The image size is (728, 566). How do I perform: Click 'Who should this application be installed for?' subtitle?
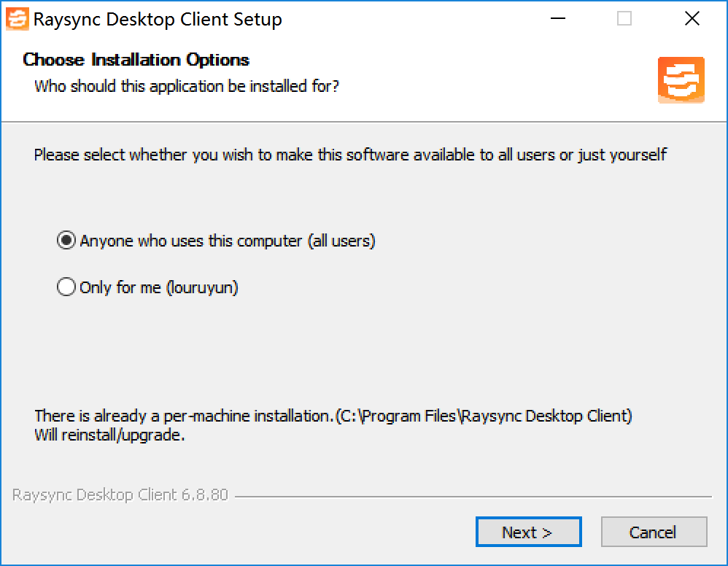(187, 86)
